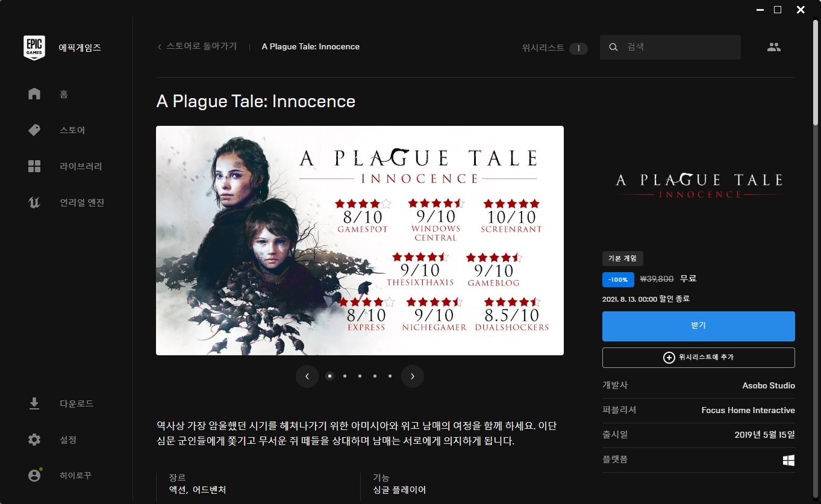Show next screenshot in carousel

(413, 376)
